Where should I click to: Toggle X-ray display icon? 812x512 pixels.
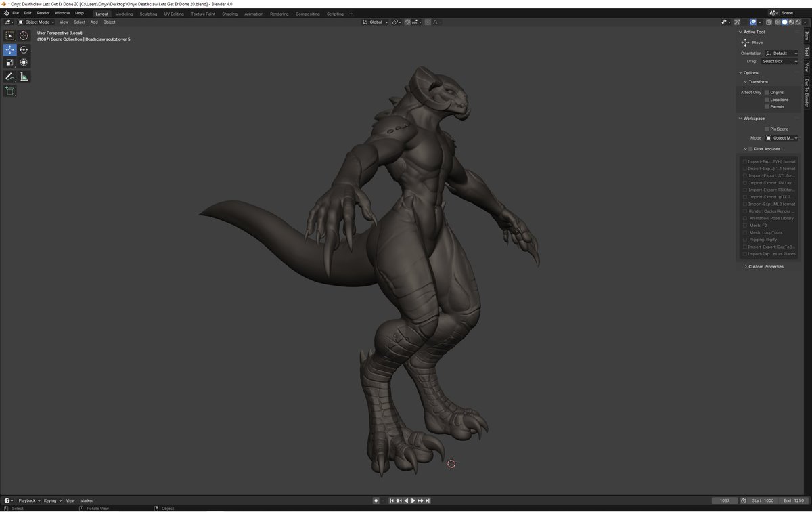pyautogui.click(x=769, y=22)
